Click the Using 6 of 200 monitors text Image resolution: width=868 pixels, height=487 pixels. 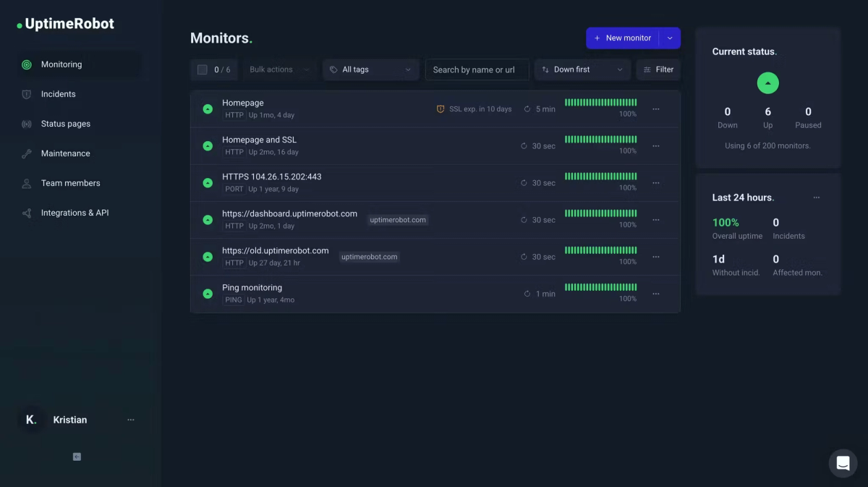tap(767, 145)
